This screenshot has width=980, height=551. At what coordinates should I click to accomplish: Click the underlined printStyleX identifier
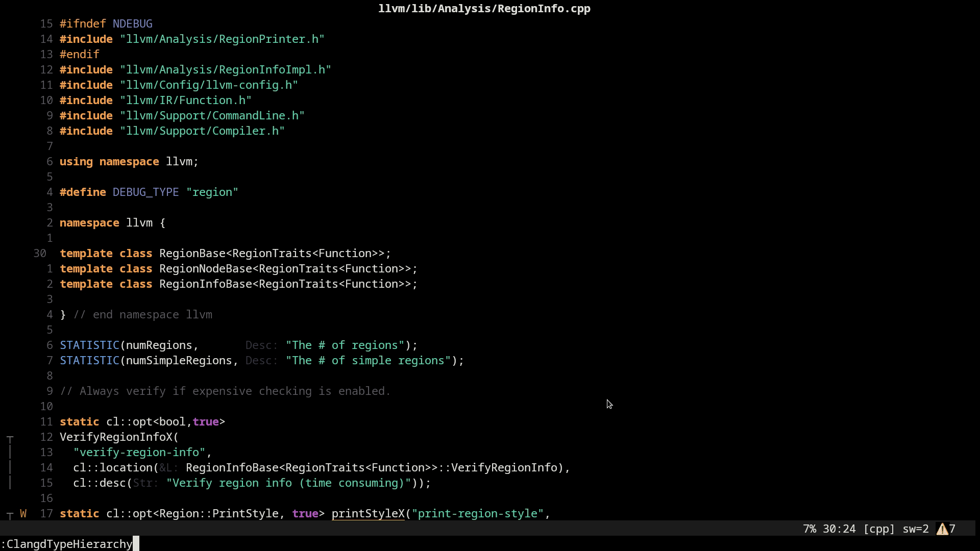[367, 514]
